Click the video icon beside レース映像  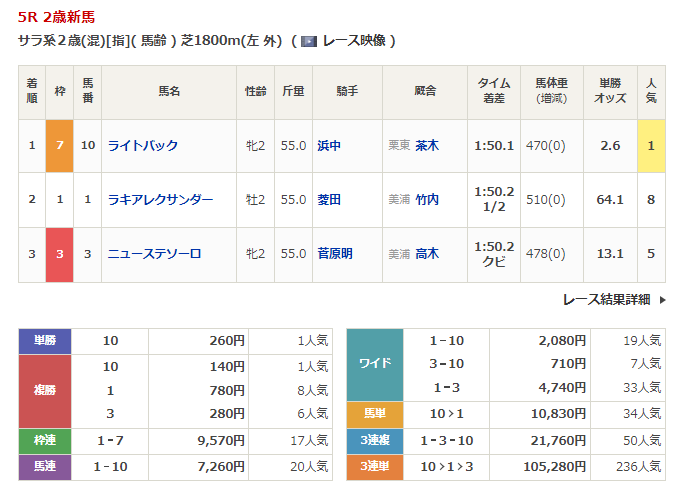[x=309, y=41]
